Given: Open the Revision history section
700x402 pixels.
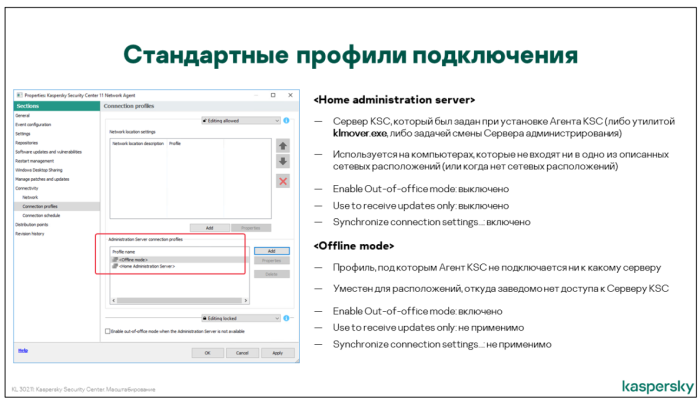Looking at the screenshot, I should [x=29, y=234].
